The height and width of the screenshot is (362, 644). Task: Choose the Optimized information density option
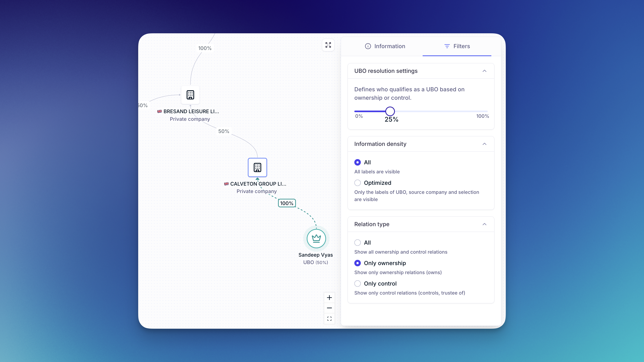(x=358, y=183)
